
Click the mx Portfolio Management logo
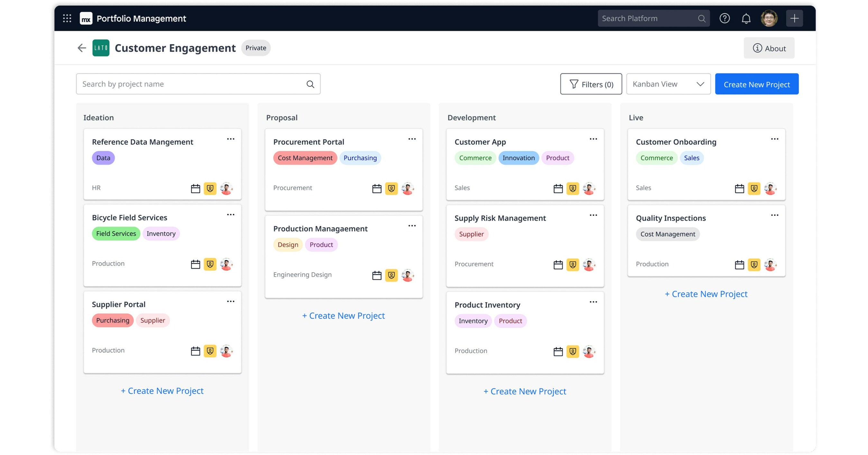(x=86, y=18)
